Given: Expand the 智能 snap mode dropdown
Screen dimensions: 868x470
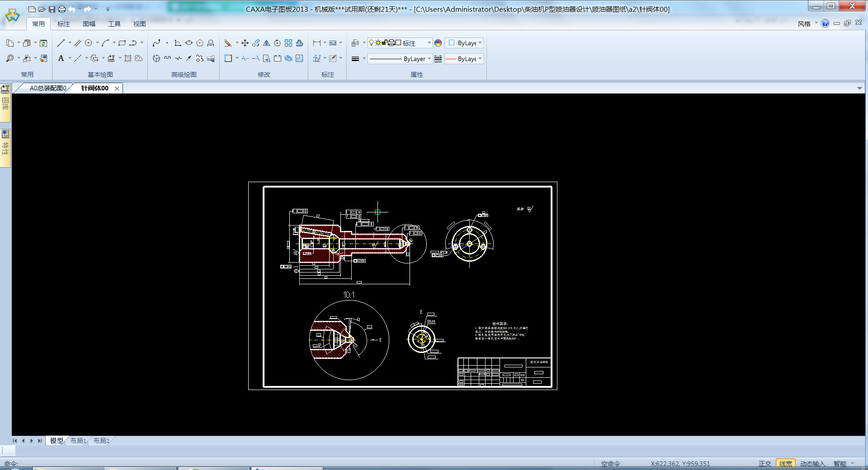Looking at the screenshot, I should pyautogui.click(x=853, y=464).
